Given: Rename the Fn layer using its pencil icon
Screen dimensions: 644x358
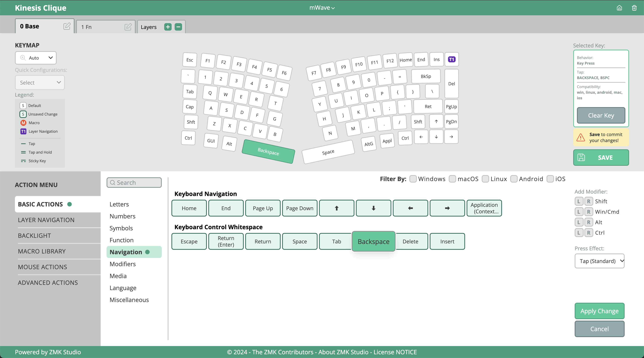Looking at the screenshot, I should pos(128,27).
